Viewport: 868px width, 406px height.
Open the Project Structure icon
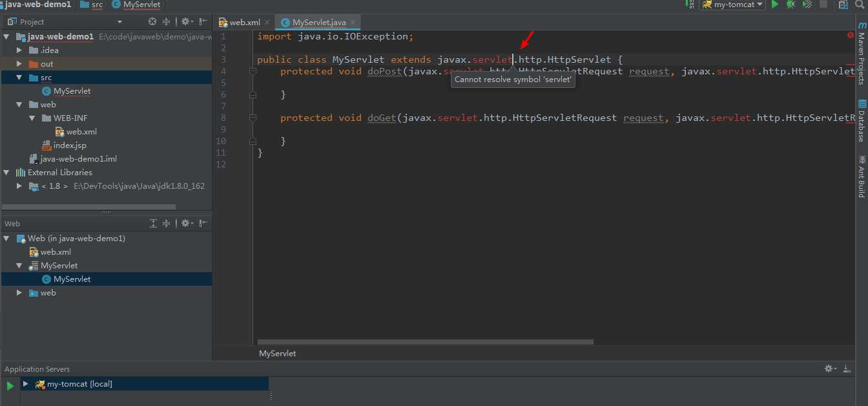tap(843, 5)
